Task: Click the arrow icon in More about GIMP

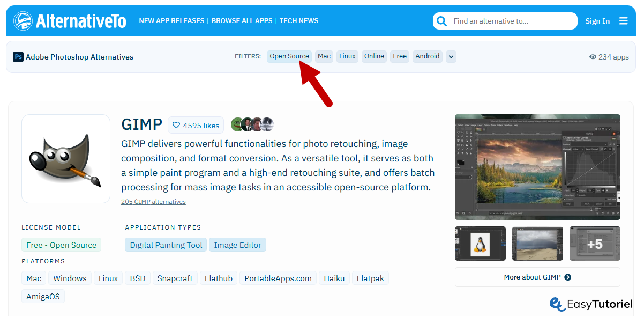Action: (x=568, y=277)
